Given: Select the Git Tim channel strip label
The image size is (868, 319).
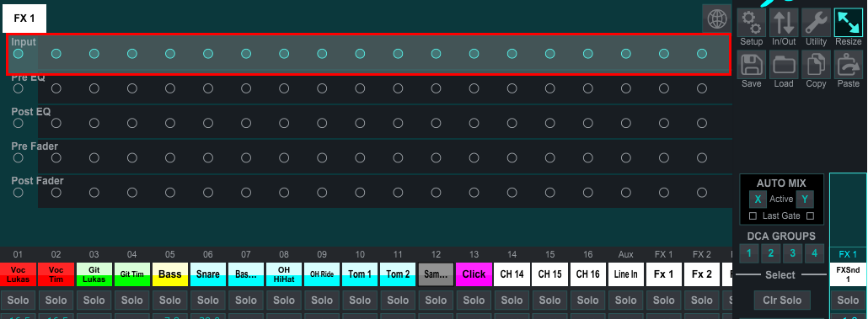Looking at the screenshot, I should 131,274.
